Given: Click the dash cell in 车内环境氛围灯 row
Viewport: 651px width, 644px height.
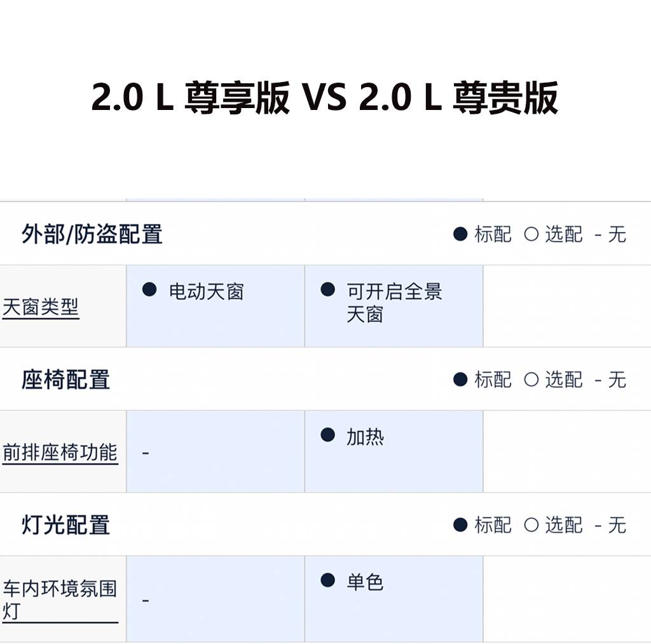Looking at the screenshot, I should pyautogui.click(x=146, y=600).
